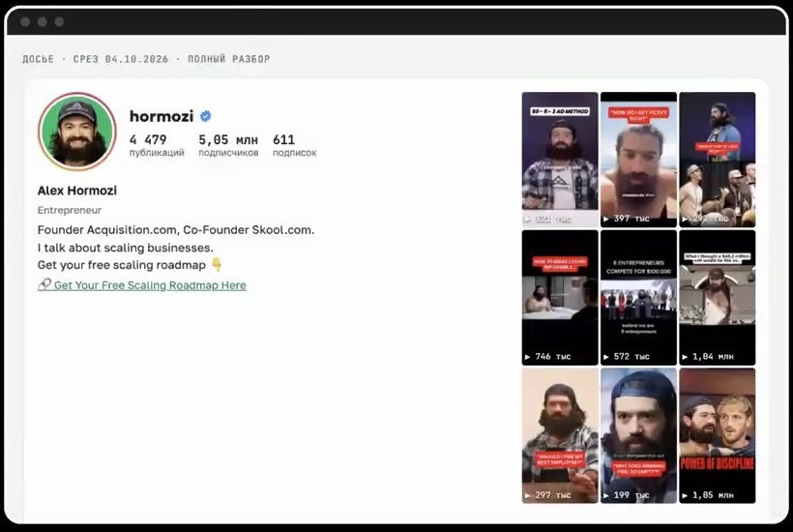Click the link chain icon before the roadmap link

44,284
